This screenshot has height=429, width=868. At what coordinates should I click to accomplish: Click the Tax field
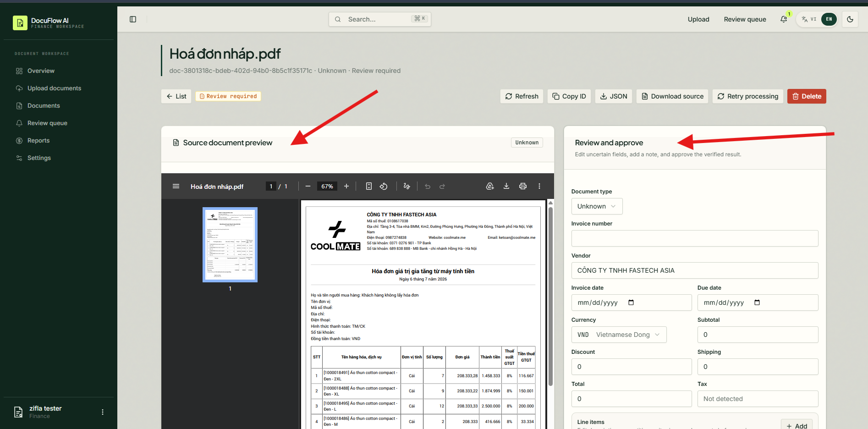pyautogui.click(x=758, y=399)
